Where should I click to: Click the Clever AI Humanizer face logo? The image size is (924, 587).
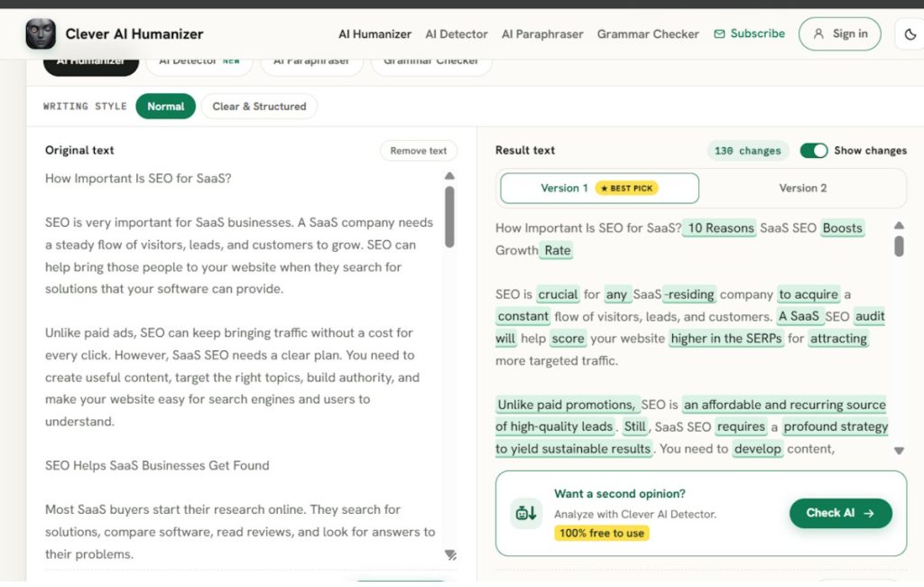41,33
